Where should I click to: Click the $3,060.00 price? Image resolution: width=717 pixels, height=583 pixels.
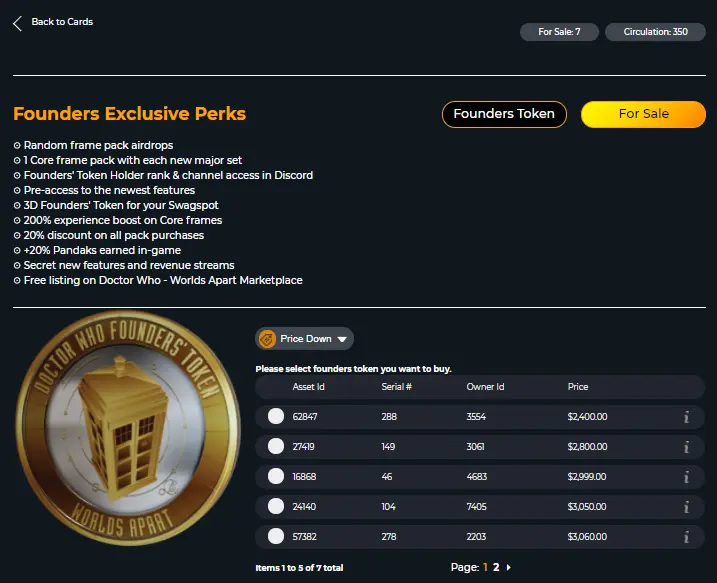point(588,537)
